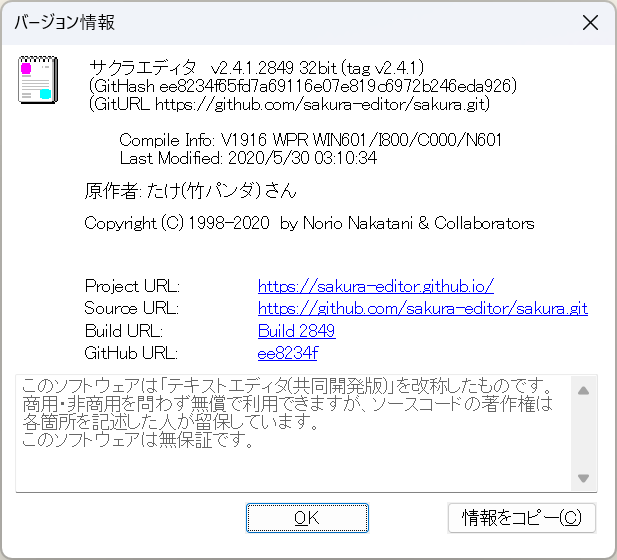Select the version line v2.4.1.2849 32bit
Screen dimensions: 617x560
257,68
